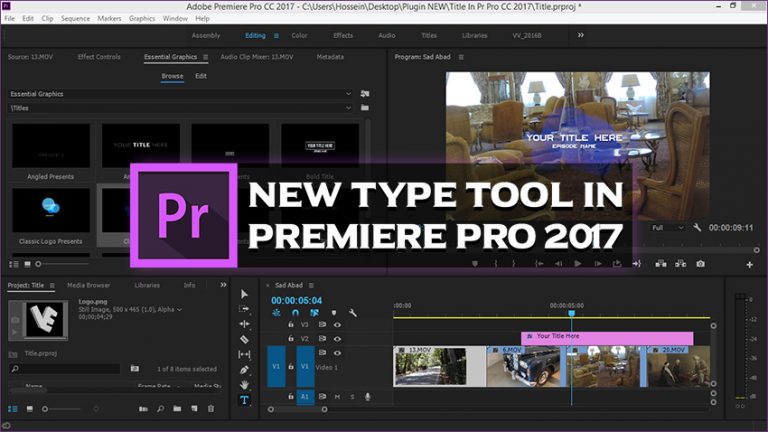Open Sad Abad timeline panel menu

[311, 286]
